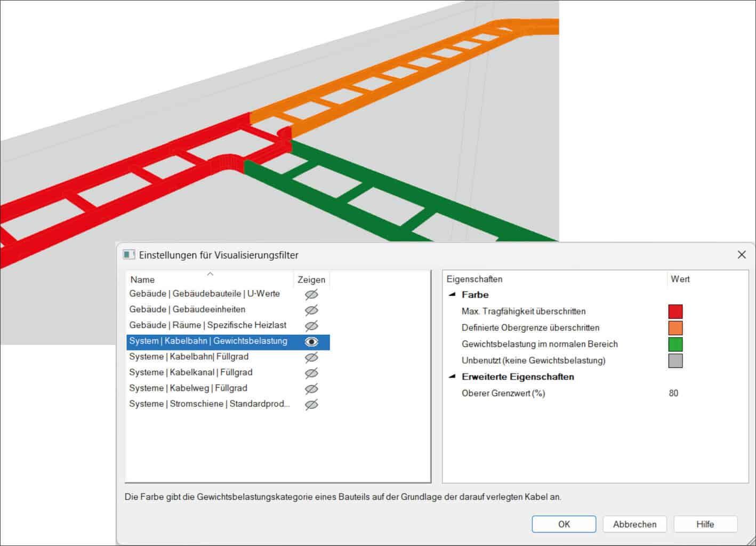Enable Räume Spezifische Heizlast filter eye
This screenshot has width=756, height=546.
311,326
